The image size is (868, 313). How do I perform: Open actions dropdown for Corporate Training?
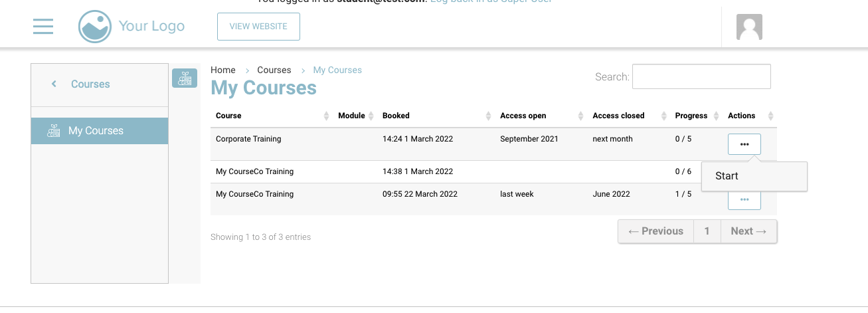[744, 144]
